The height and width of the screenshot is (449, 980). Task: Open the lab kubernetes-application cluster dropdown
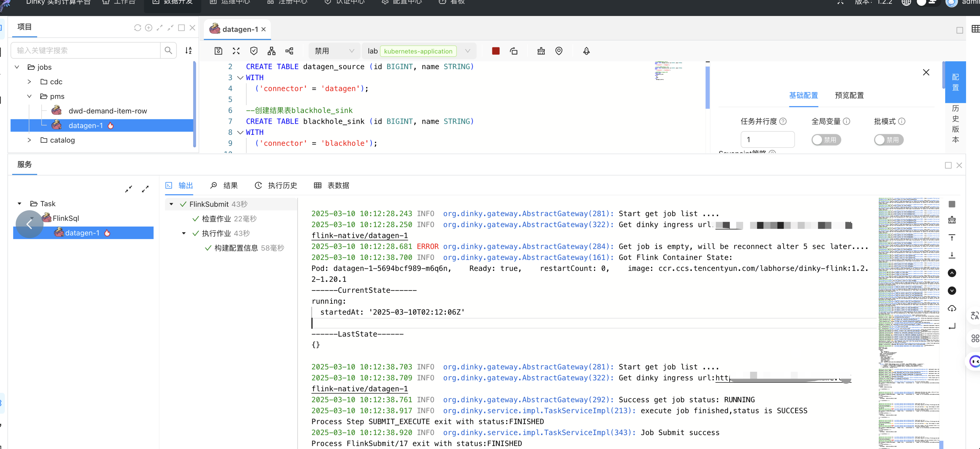419,51
